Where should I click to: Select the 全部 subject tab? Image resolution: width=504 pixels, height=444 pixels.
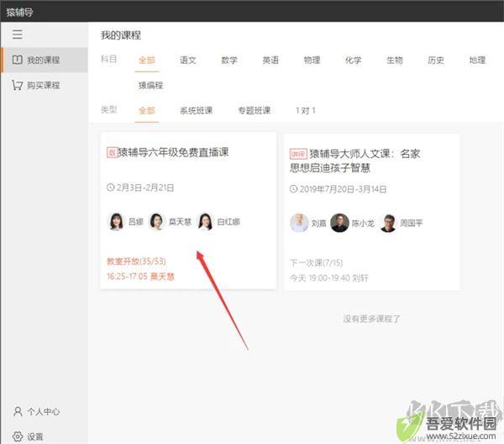pyautogui.click(x=146, y=61)
